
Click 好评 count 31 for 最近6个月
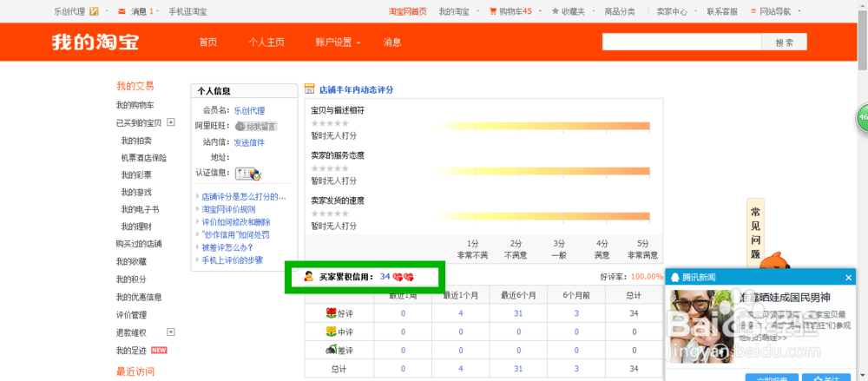pos(518,314)
